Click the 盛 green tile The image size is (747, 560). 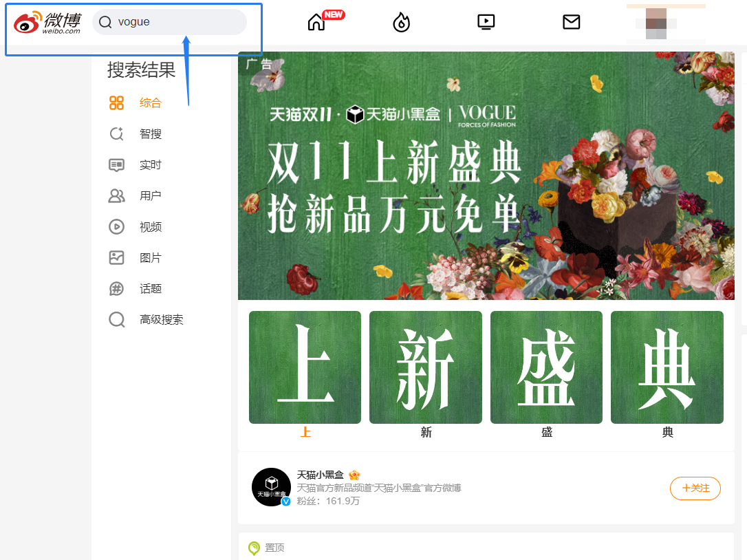546,367
